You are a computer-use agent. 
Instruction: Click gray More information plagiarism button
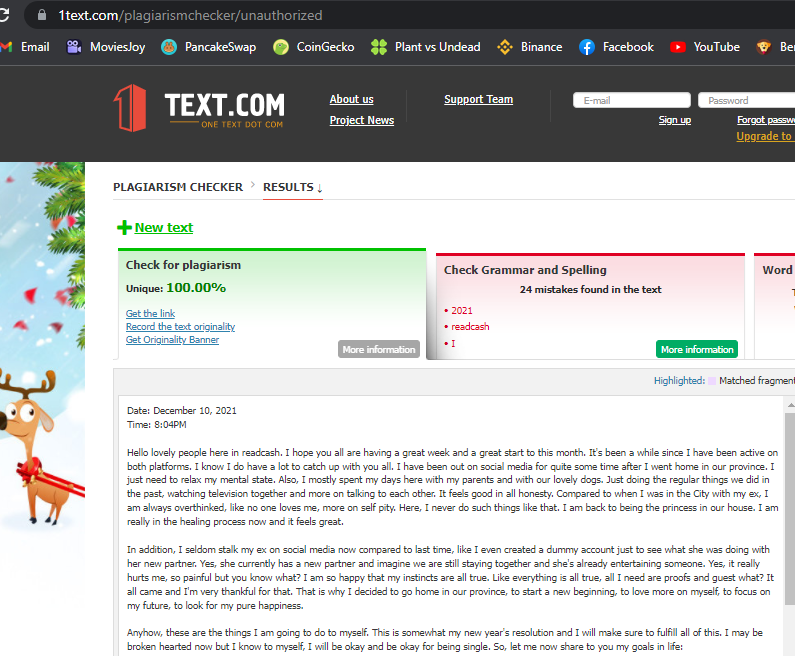tap(379, 349)
